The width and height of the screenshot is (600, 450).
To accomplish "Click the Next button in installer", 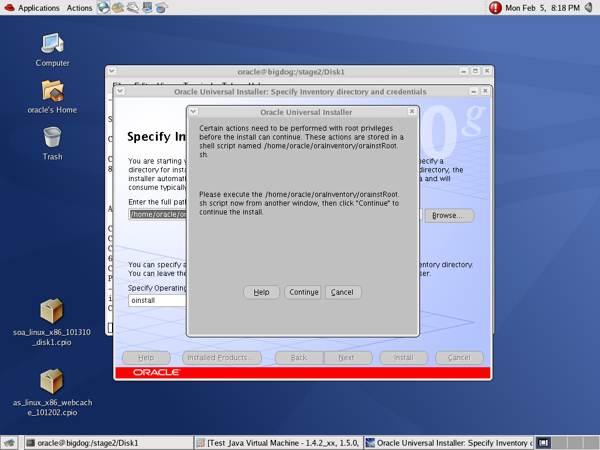I will tap(348, 358).
